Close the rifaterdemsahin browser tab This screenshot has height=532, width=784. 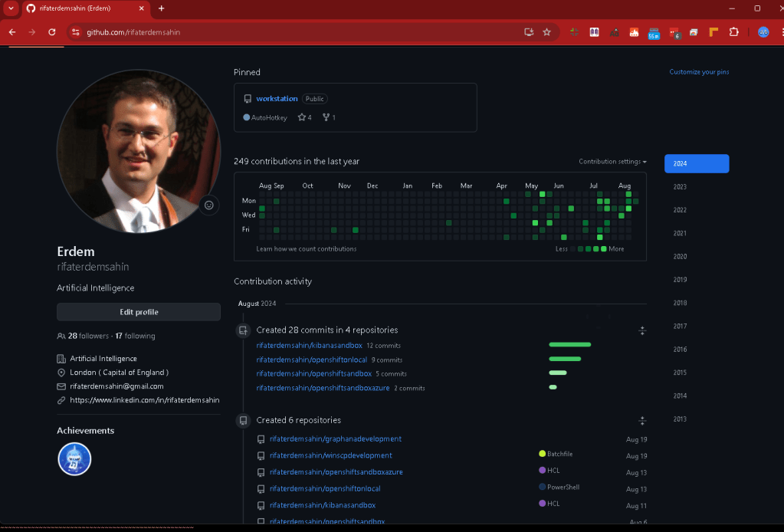pyautogui.click(x=142, y=8)
